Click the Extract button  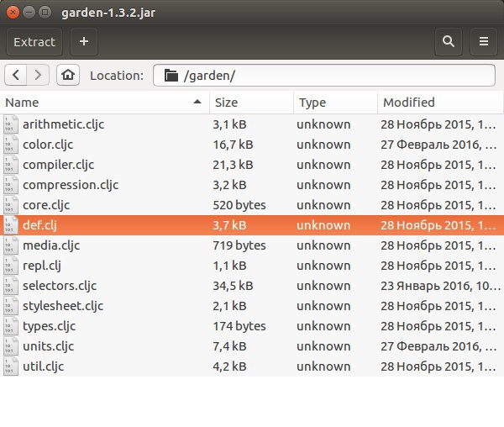point(34,42)
